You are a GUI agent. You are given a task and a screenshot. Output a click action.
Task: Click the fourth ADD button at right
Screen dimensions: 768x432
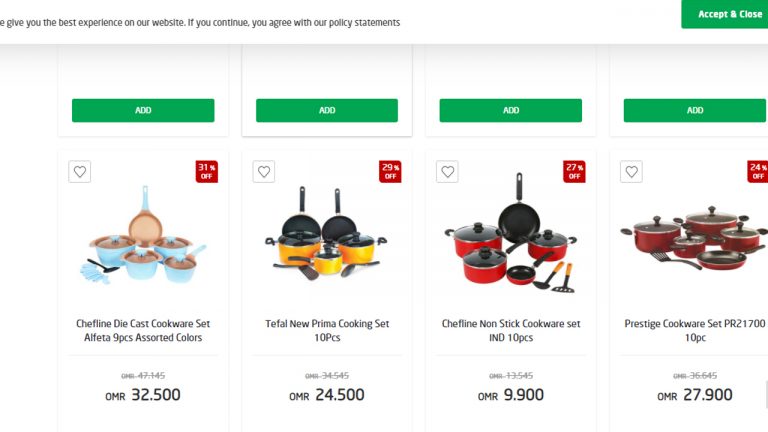tap(695, 110)
